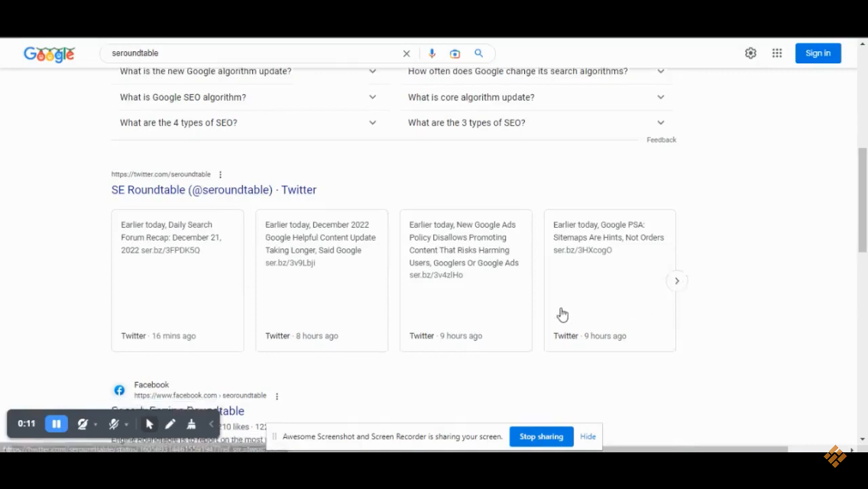Screen dimensions: 868x489
Task: Open SE Roundtable Twitter result link
Action: click(214, 189)
